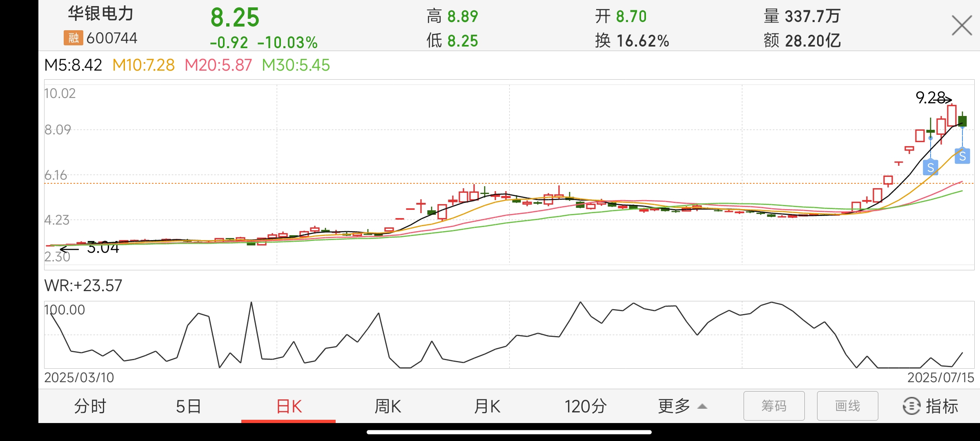
Task: Tap the 融 margin badge icon
Action: click(73, 38)
